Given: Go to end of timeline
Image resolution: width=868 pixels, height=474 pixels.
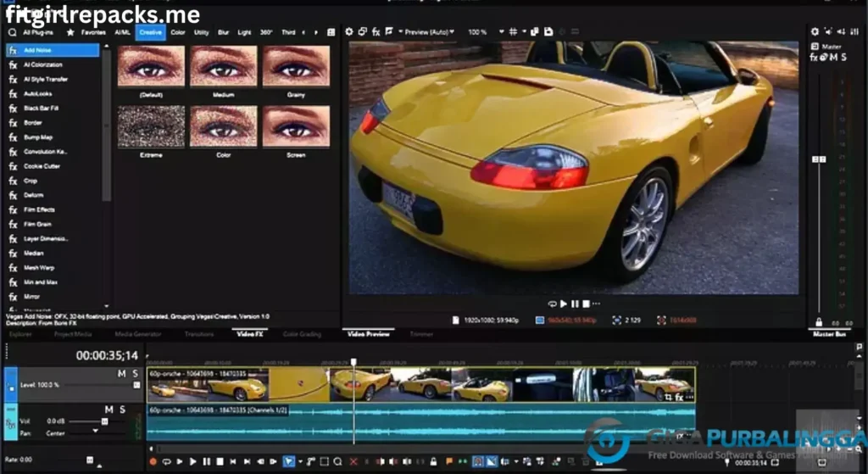Looking at the screenshot, I should click(247, 461).
